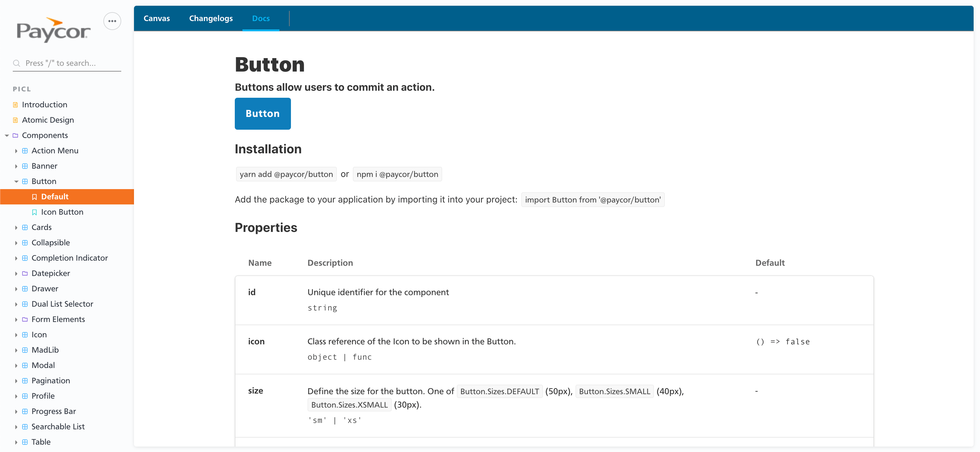Click the search magnifier icon
Image resolution: width=980 pixels, height=452 pixels.
(x=16, y=63)
